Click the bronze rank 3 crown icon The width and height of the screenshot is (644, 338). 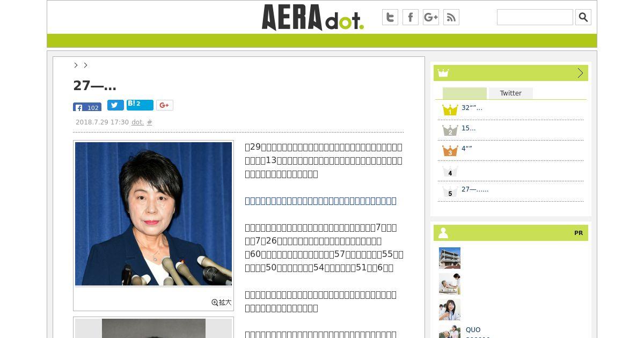click(450, 151)
